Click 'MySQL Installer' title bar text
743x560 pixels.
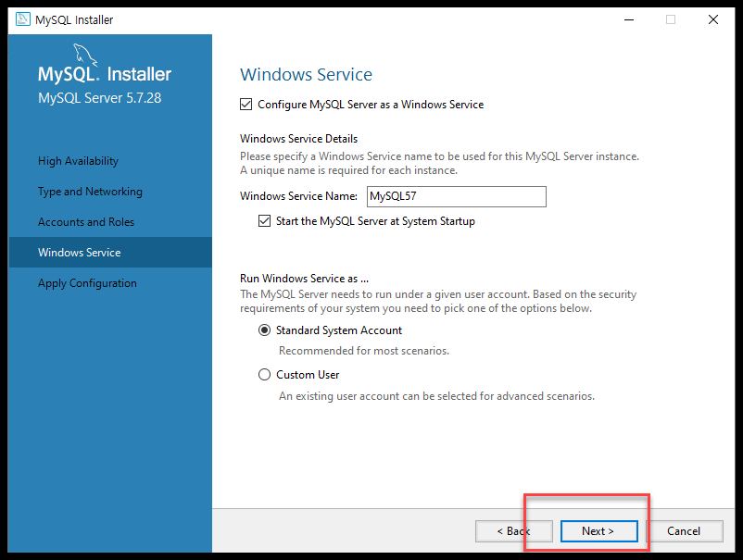pos(74,19)
